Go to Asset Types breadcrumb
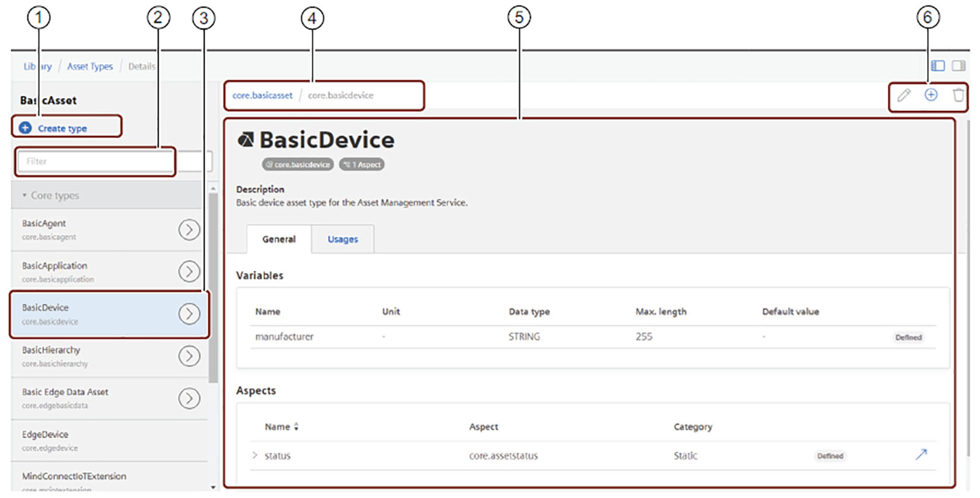Image resolution: width=980 pixels, height=498 pixels. pyautogui.click(x=90, y=66)
